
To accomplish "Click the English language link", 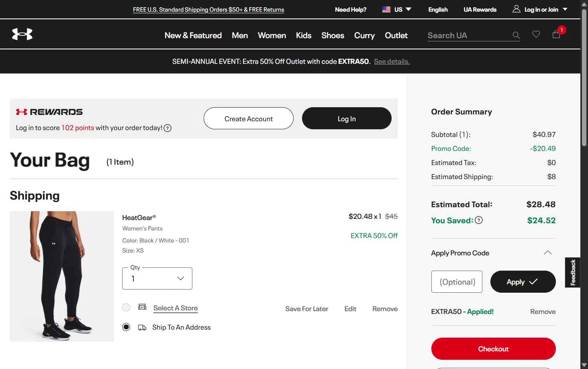I will click(x=438, y=10).
